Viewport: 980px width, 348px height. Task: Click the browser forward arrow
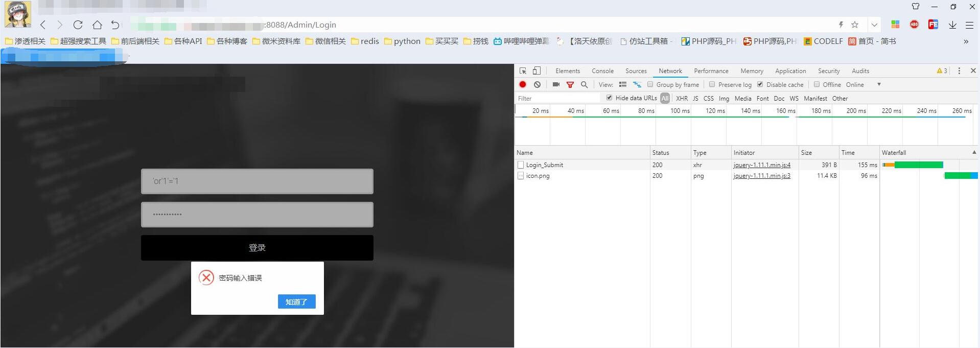60,25
